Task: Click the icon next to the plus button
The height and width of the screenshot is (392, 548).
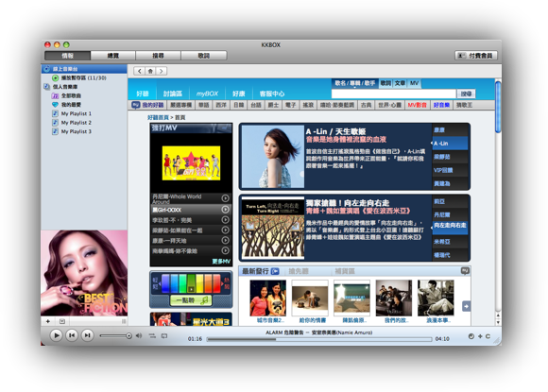Action: click(x=61, y=321)
